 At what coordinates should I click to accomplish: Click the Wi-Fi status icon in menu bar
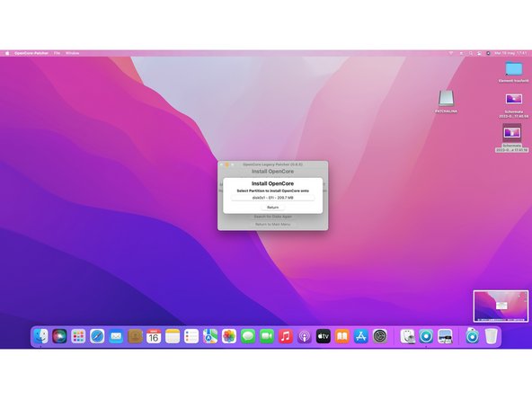(451, 53)
